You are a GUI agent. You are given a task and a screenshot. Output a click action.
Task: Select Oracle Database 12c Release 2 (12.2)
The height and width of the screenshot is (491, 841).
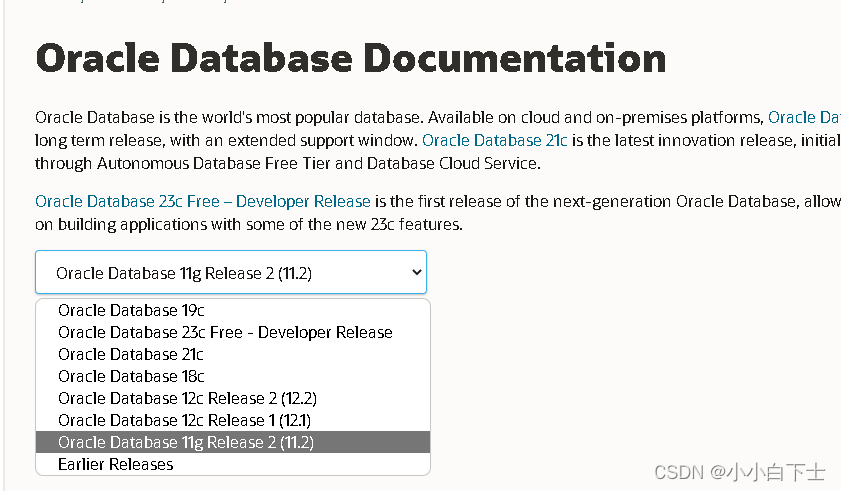coord(233,398)
